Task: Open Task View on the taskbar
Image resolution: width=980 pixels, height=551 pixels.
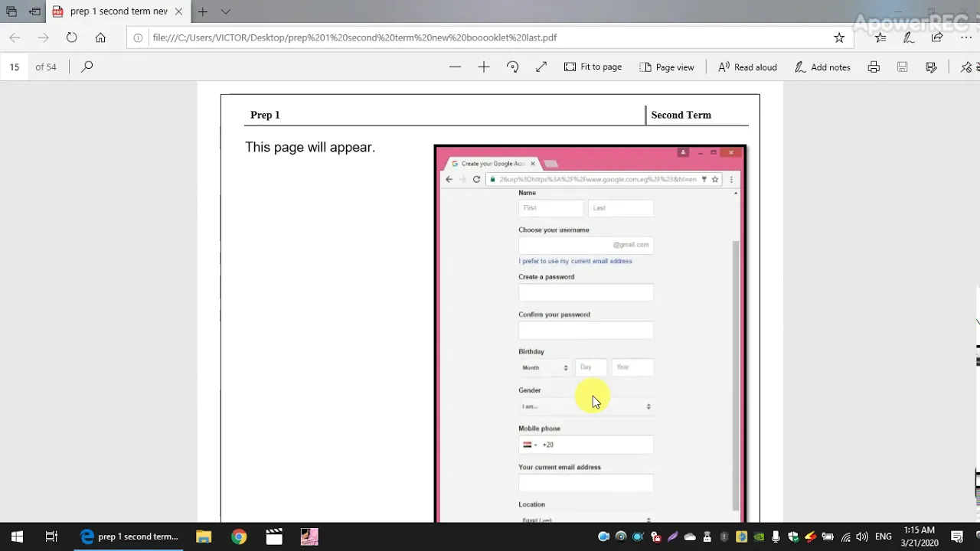Action: (51, 536)
